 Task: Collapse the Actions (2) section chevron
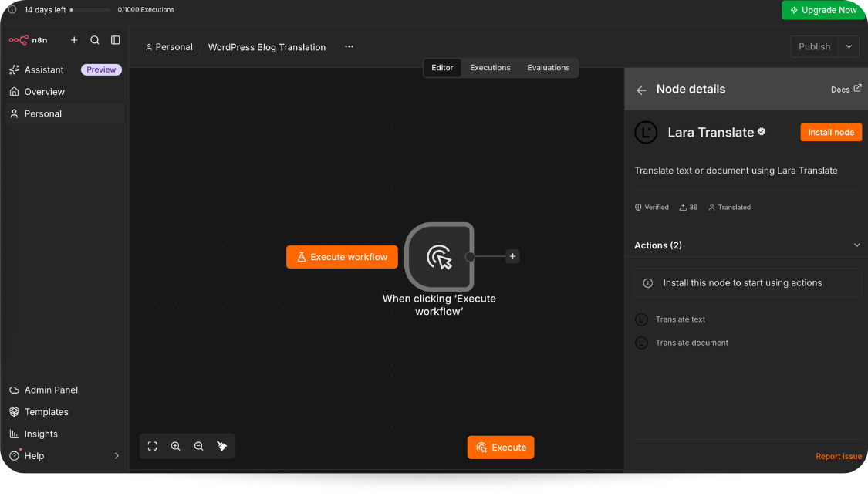point(856,245)
